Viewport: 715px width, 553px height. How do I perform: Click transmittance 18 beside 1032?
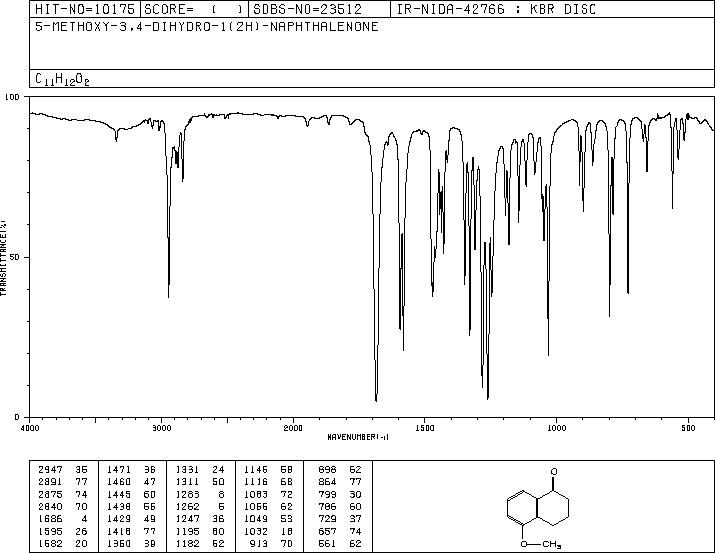tap(287, 532)
